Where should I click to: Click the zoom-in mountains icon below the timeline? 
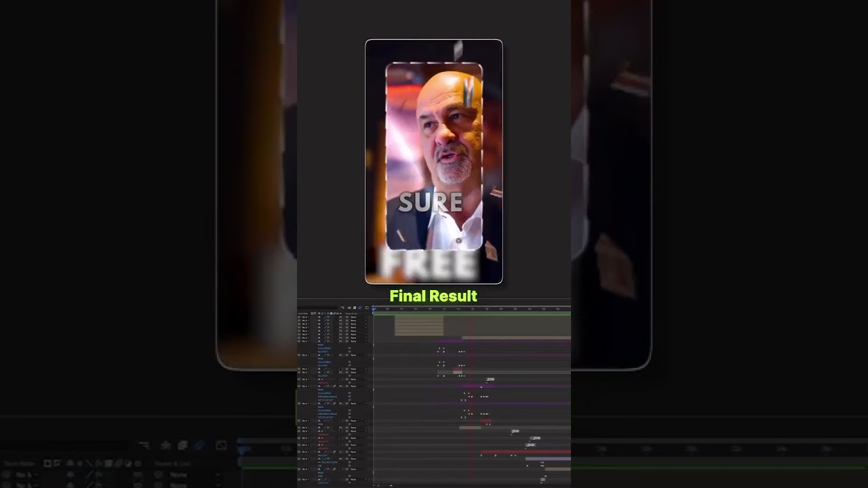pyautogui.click(x=391, y=485)
